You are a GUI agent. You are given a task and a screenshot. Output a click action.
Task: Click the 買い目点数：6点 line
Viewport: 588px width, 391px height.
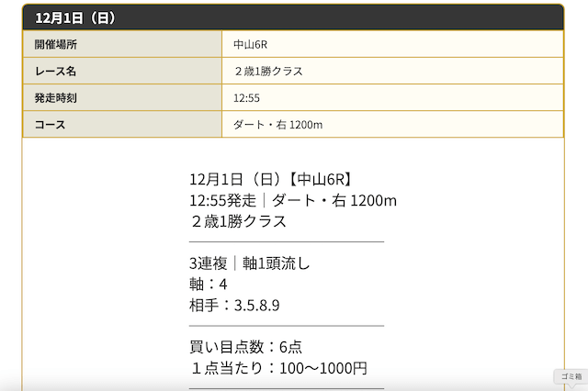[245, 347]
